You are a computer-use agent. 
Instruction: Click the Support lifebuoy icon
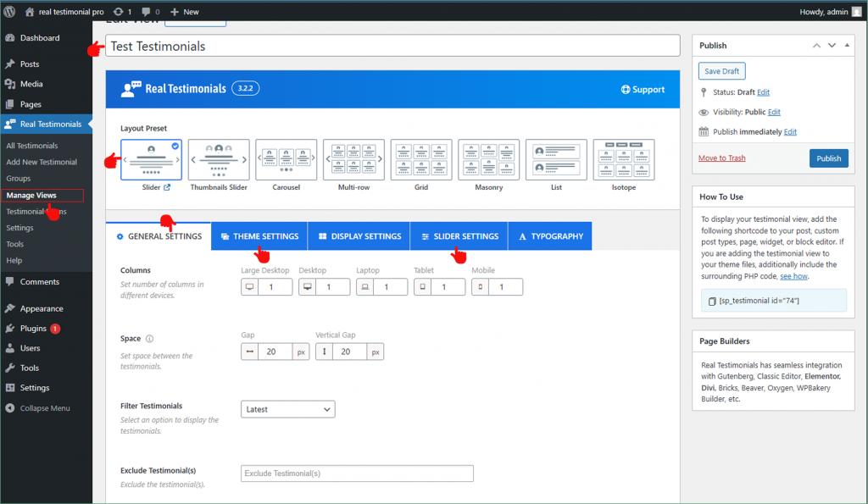point(626,90)
